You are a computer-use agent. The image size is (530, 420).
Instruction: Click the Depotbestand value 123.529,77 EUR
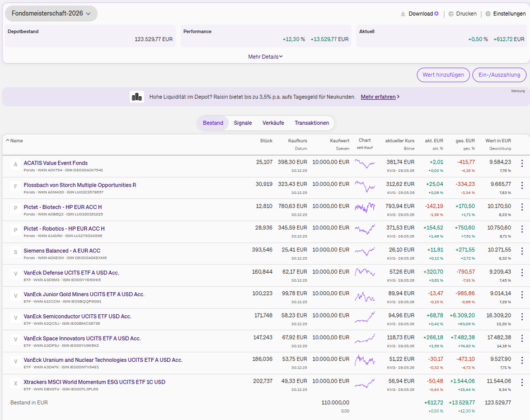pyautogui.click(x=153, y=39)
